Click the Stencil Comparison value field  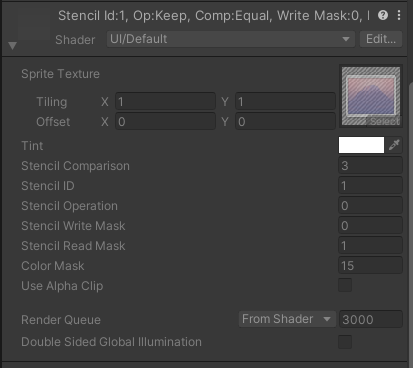pyautogui.click(x=370, y=165)
